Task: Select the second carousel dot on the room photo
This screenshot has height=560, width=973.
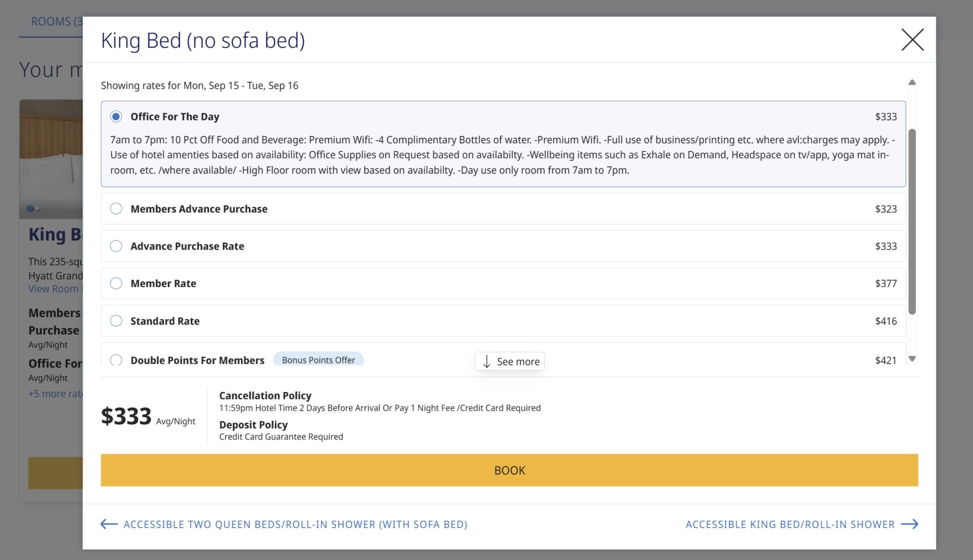Action: pyautogui.click(x=37, y=208)
